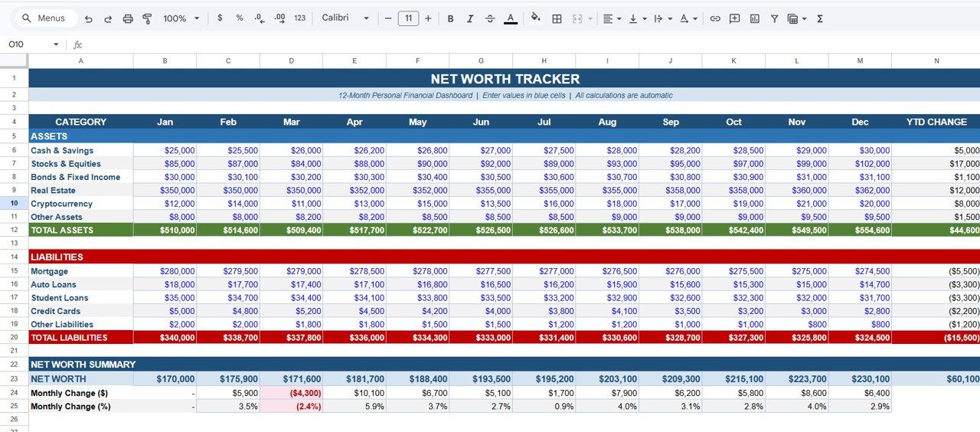980x432 pixels.
Task: Open the 100% zoom dropdown
Action: tap(181, 18)
